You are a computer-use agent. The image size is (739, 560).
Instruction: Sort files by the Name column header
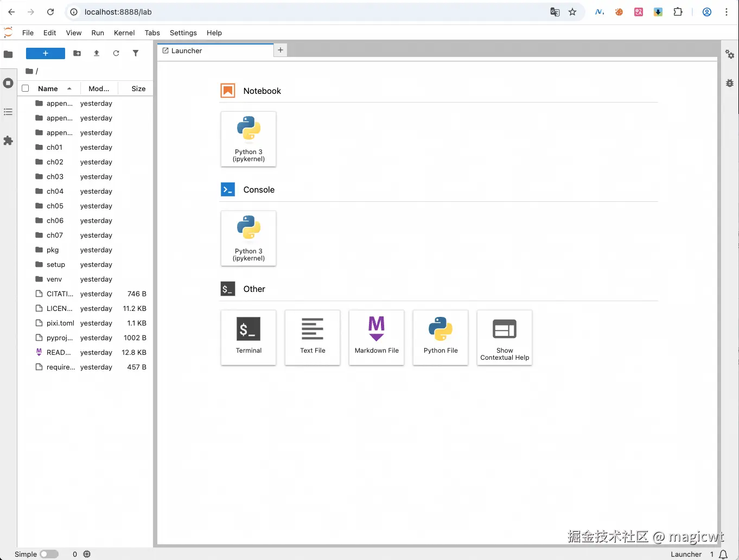point(48,88)
